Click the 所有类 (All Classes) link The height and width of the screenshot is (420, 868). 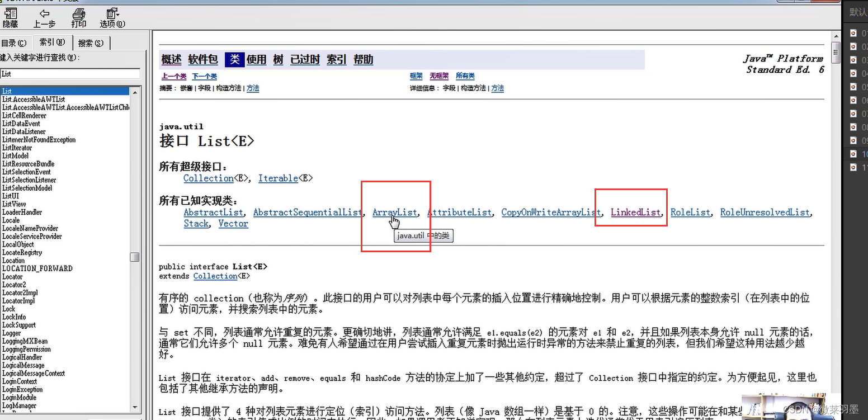click(465, 76)
